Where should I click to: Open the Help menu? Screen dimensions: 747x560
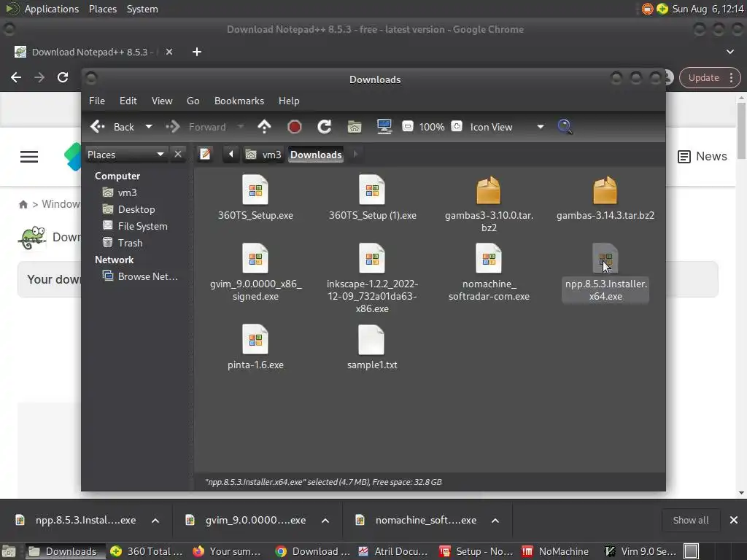[289, 101]
